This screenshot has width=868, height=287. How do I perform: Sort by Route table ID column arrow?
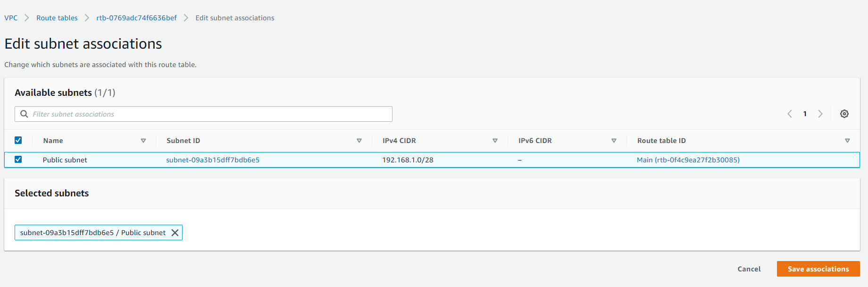point(847,141)
